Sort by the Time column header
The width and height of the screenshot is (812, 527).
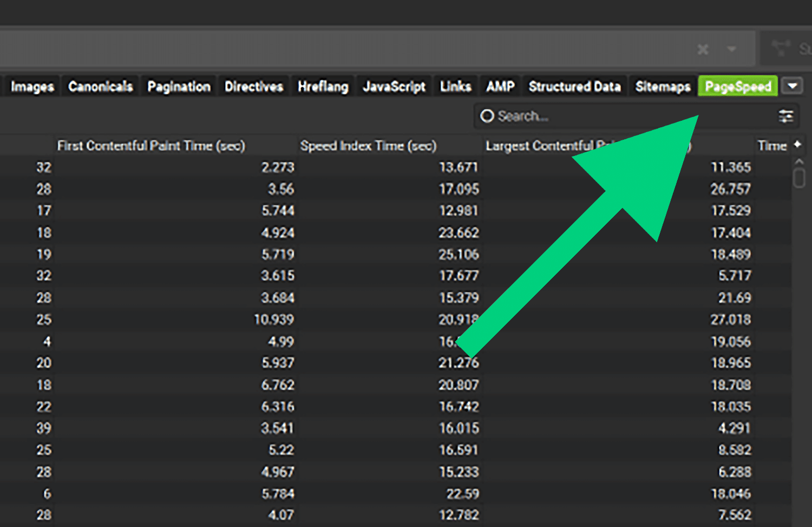[x=772, y=146]
